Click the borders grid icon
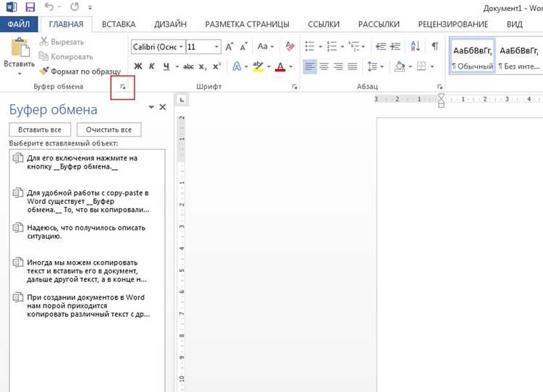 click(x=421, y=66)
